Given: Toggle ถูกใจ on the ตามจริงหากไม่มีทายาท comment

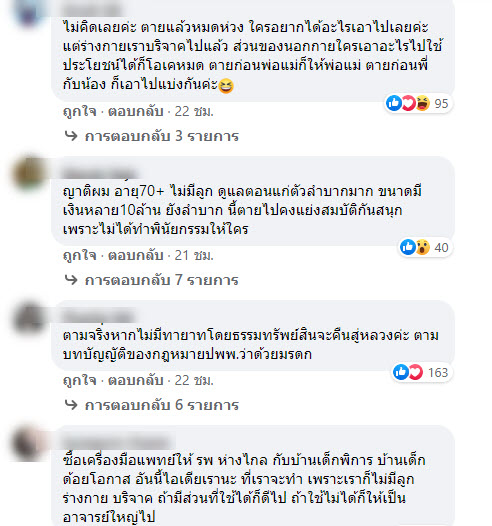Looking at the screenshot, I should (80, 380).
